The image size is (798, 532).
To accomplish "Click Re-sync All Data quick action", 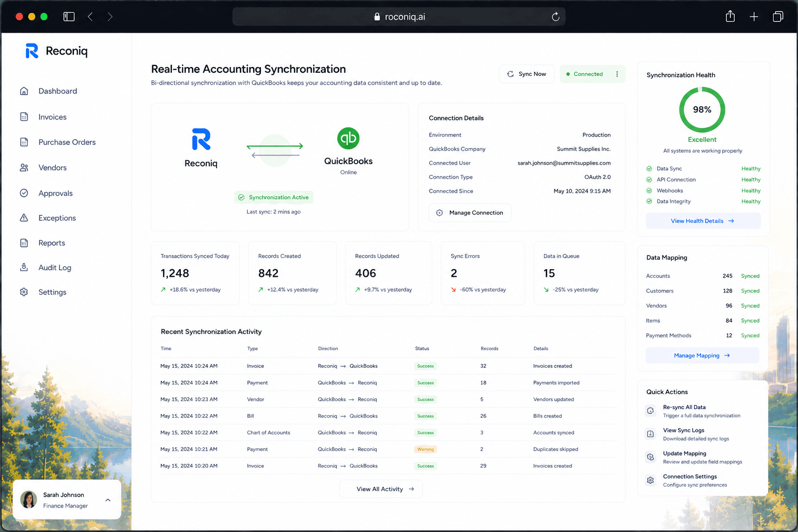I will 701,411.
